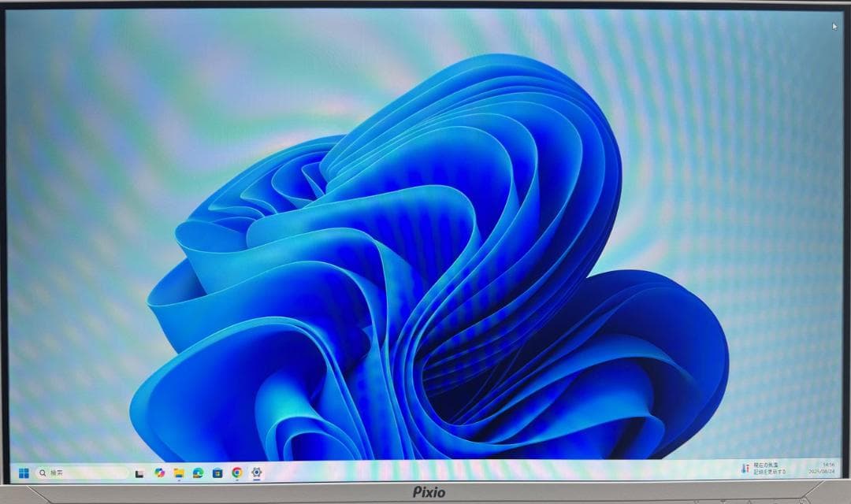Open File Explorer from the taskbar

tap(179, 472)
